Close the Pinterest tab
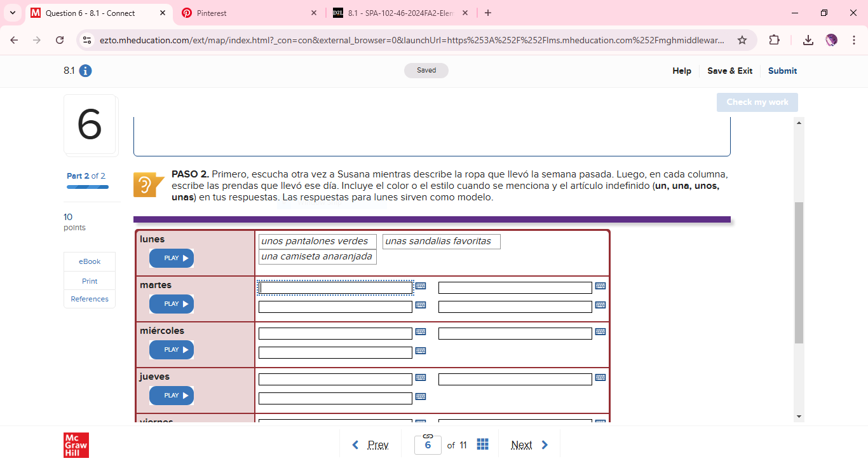 [314, 13]
